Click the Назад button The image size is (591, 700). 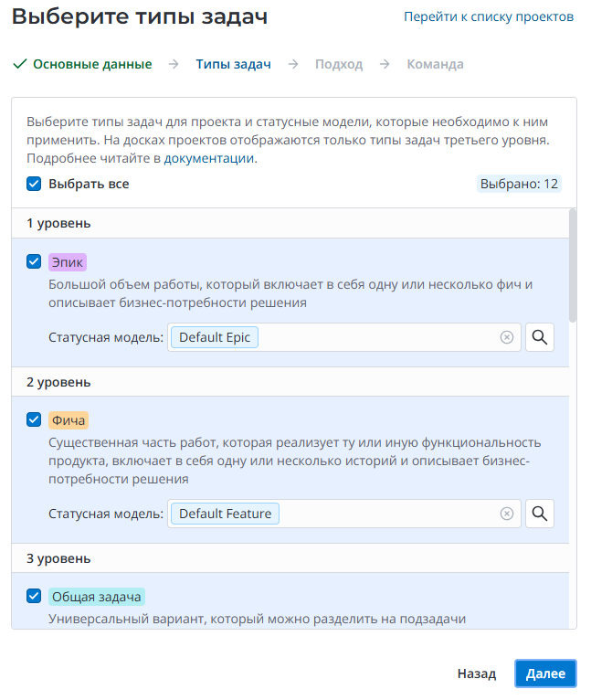click(x=477, y=673)
